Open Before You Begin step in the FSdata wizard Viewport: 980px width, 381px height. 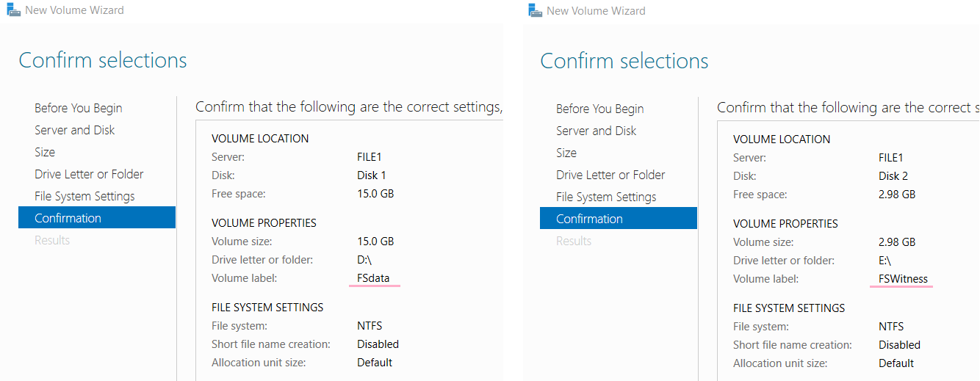[78, 108]
